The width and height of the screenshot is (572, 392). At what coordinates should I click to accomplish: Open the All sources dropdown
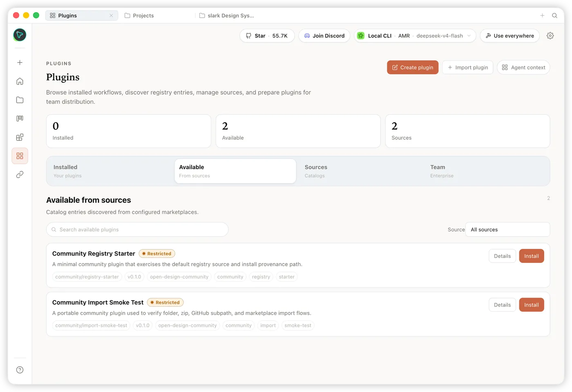507,229
